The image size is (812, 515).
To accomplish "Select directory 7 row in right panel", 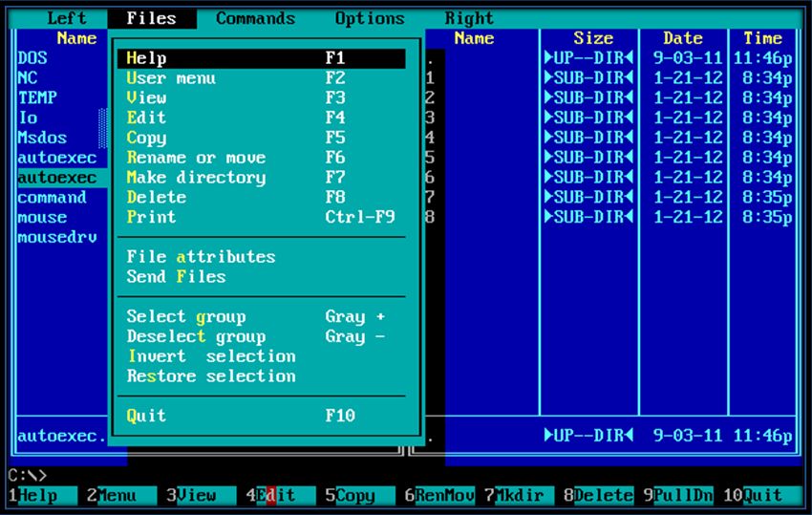I will (610, 197).
